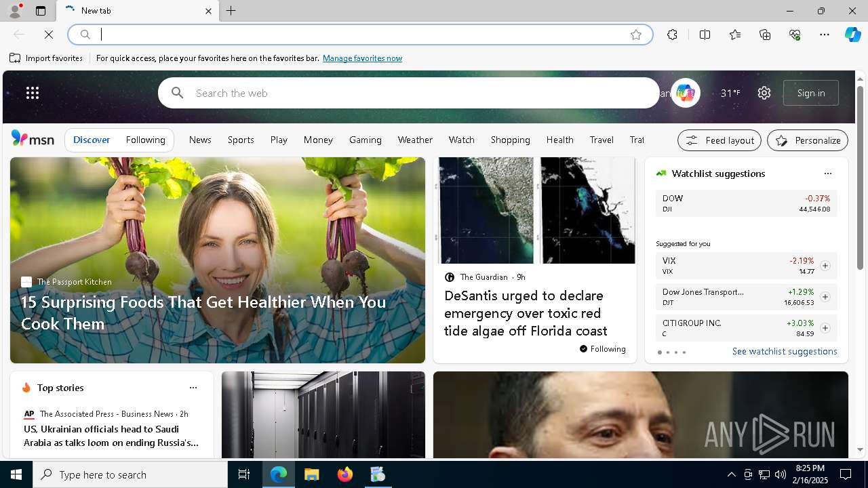Open the DOW index row

click(x=746, y=203)
